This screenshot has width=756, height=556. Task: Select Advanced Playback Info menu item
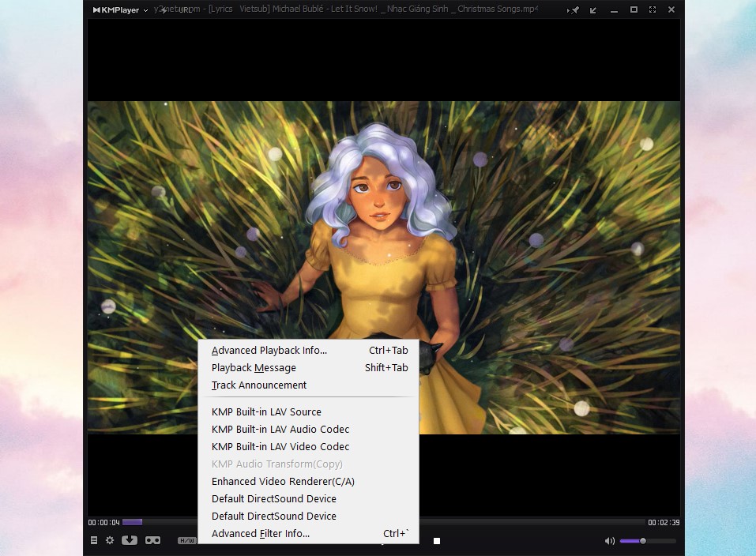[269, 351]
